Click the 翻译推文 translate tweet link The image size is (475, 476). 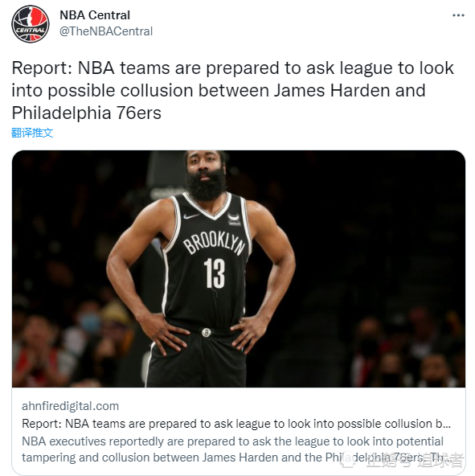pyautogui.click(x=32, y=133)
